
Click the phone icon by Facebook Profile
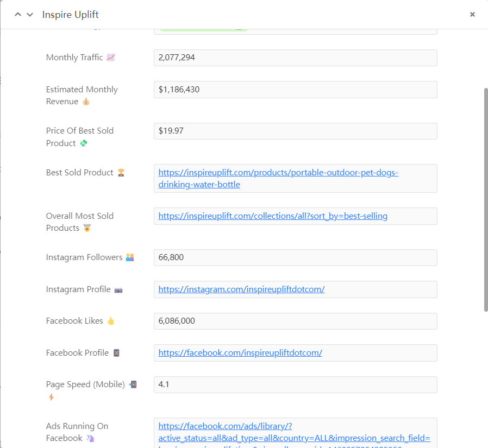116,353
